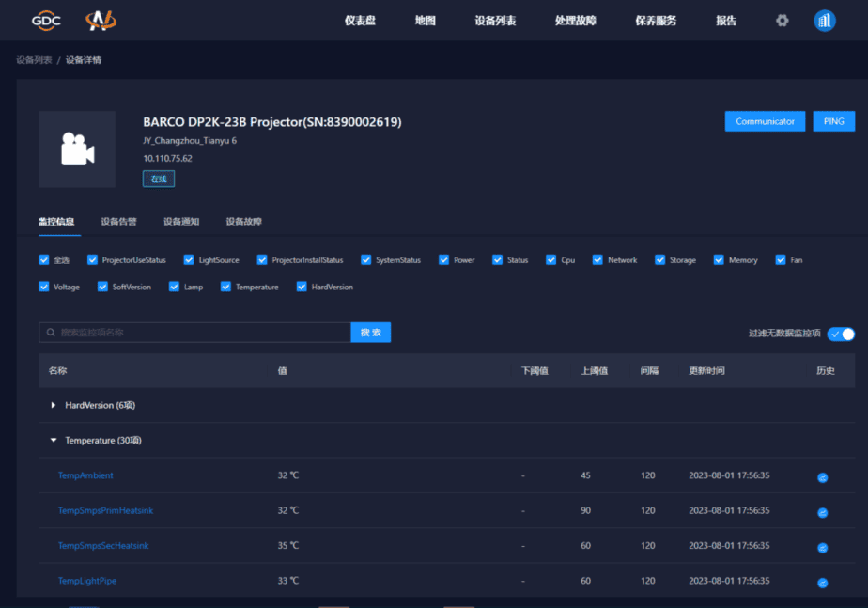Image resolution: width=868 pixels, height=608 pixels.
Task: Click TempSmpsSecHeatsink value 35 ℃
Action: point(287,545)
